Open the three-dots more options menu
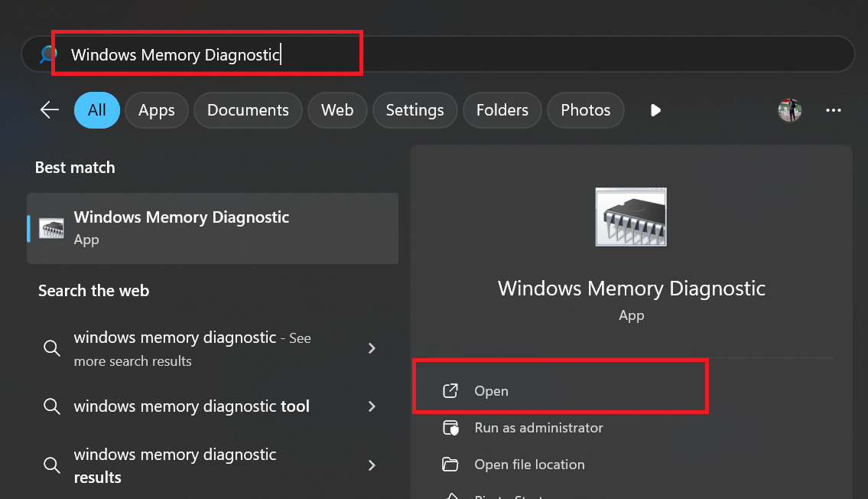 [x=833, y=110]
